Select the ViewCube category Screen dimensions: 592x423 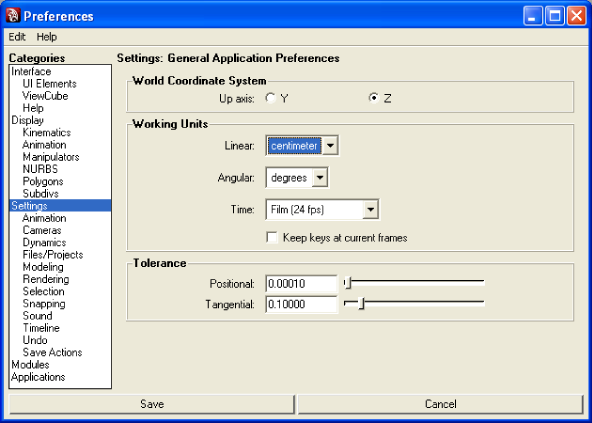[x=45, y=96]
